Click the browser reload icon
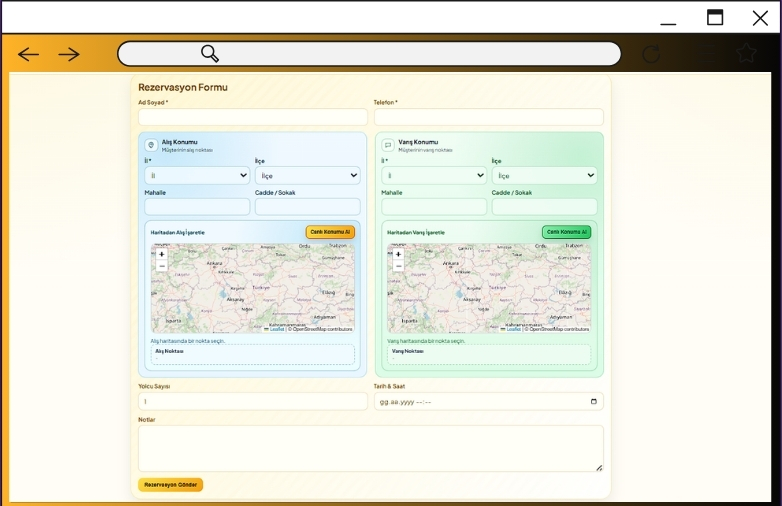 pyautogui.click(x=651, y=54)
